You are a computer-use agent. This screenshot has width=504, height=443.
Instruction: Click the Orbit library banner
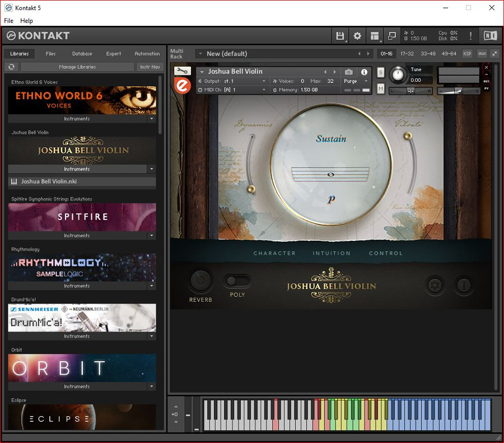(82, 368)
